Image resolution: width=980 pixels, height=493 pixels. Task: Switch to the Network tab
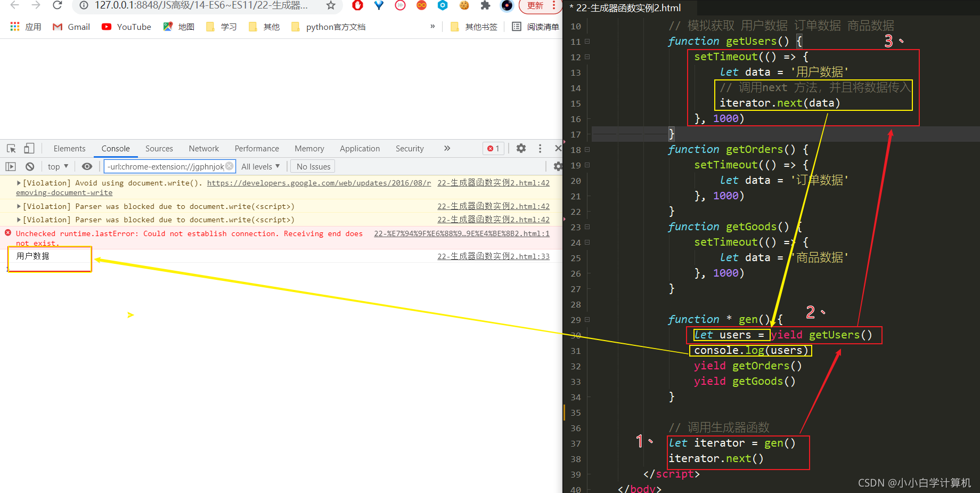click(x=204, y=149)
